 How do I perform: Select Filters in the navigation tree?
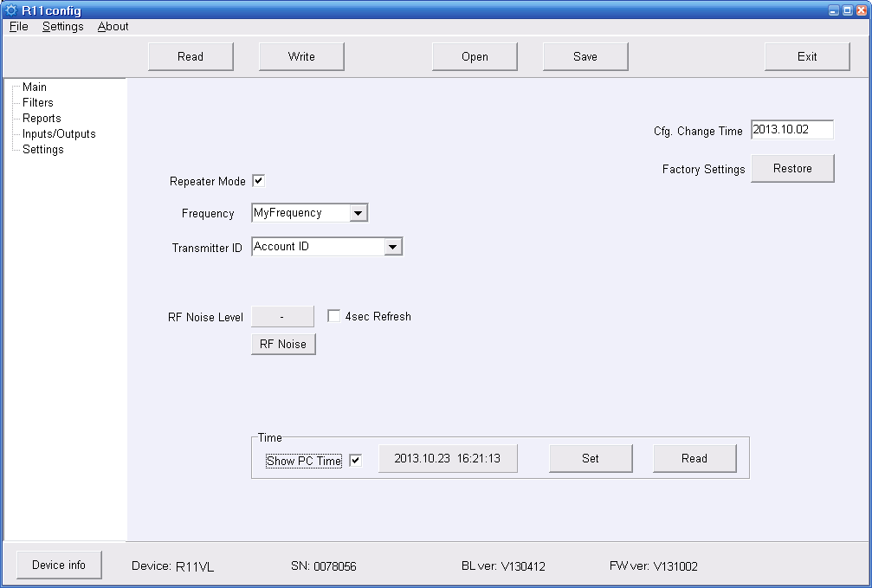[x=38, y=102]
